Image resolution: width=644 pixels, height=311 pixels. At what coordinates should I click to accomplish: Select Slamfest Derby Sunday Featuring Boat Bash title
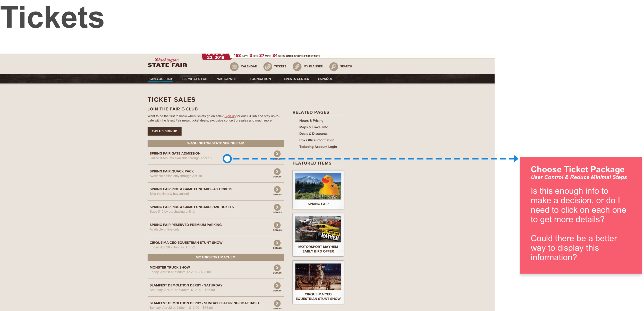pos(204,303)
